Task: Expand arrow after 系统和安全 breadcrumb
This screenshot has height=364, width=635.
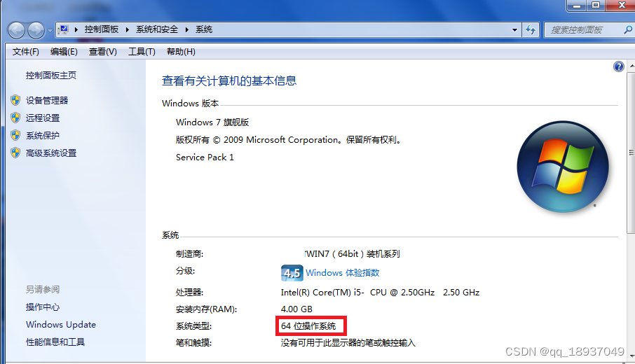Action: pos(187,29)
